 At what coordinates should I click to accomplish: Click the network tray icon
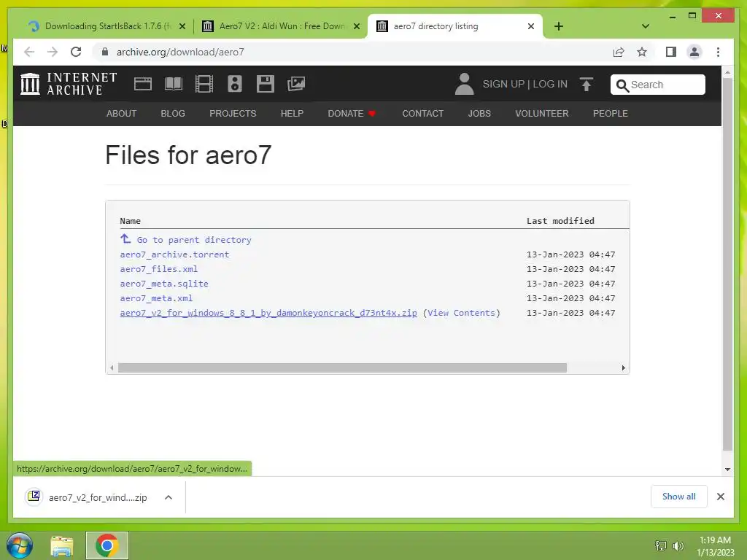click(660, 545)
